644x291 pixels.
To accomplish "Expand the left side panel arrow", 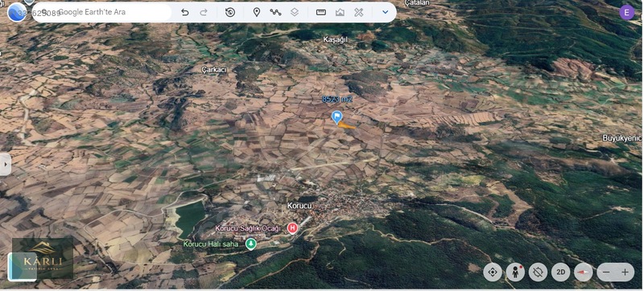I will pyautogui.click(x=6, y=164).
